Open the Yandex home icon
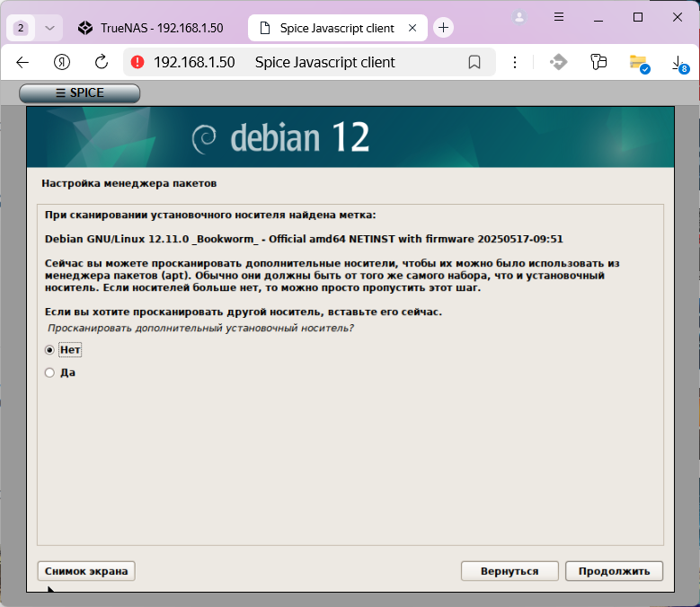Viewport: 700px width, 607px height. 62,63
